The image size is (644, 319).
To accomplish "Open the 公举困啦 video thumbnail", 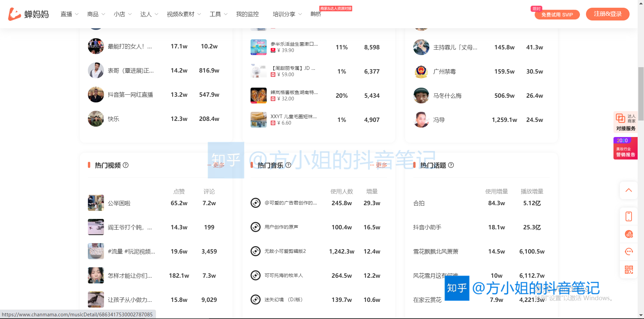I will pyautogui.click(x=96, y=203).
